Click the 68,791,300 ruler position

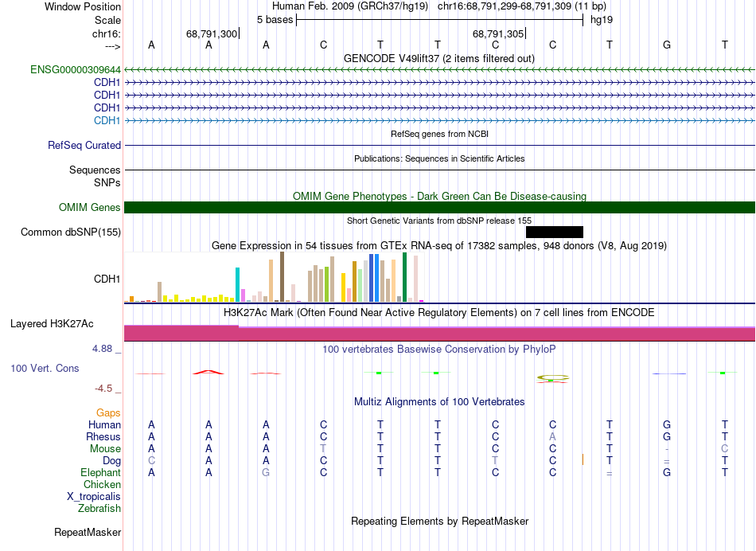[x=212, y=33]
